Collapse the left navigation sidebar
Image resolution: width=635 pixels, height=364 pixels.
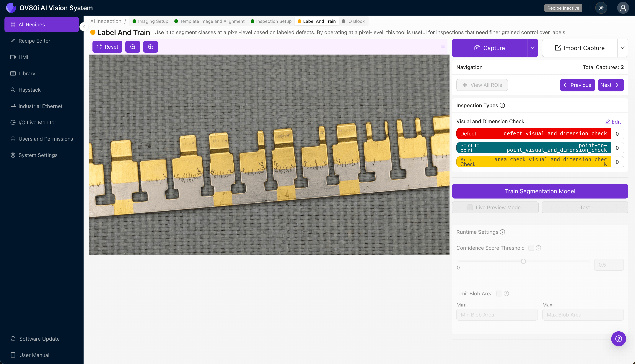tap(84, 27)
